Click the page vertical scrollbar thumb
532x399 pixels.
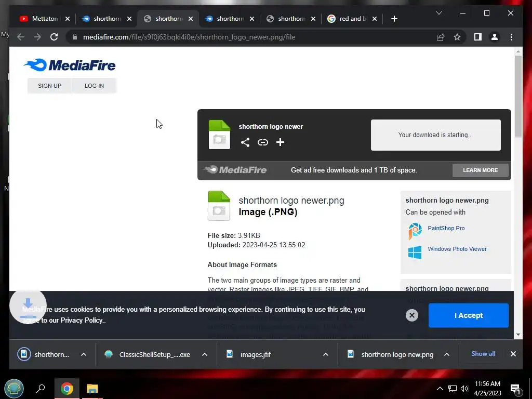518,96
